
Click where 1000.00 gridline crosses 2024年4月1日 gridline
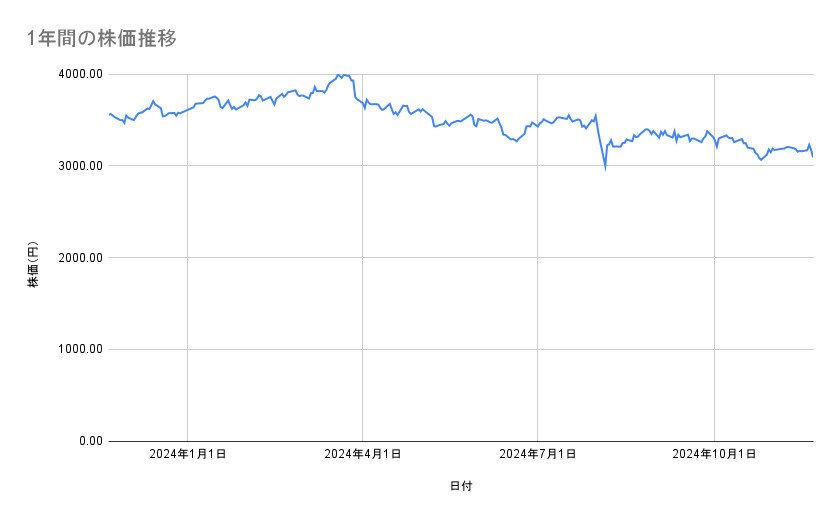click(x=362, y=349)
